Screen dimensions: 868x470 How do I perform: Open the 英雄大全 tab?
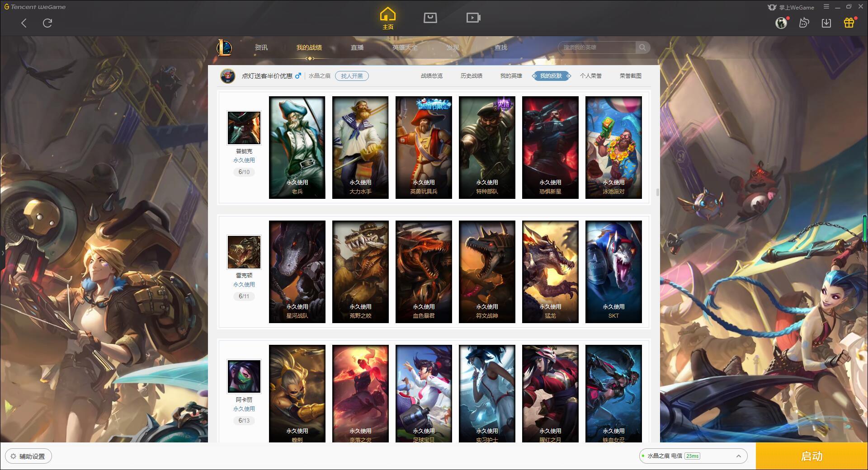pyautogui.click(x=405, y=47)
